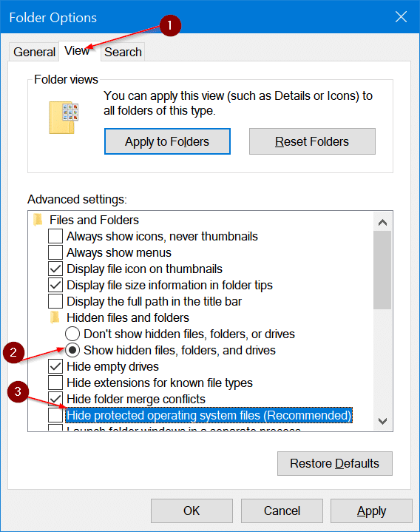Select the Files and Folders tree label
The height and width of the screenshot is (532, 420).
tap(94, 220)
